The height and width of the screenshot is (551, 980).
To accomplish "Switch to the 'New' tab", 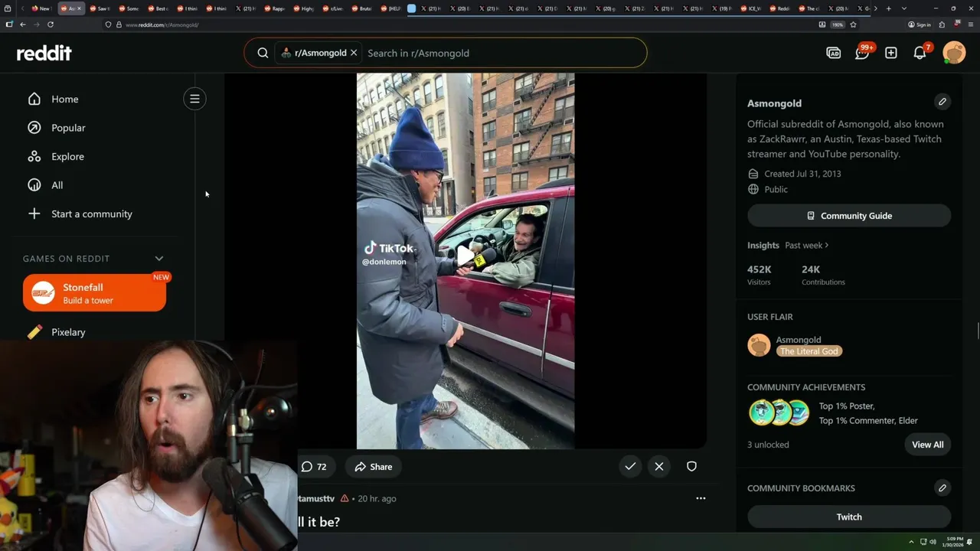I will pyautogui.click(x=41, y=8).
